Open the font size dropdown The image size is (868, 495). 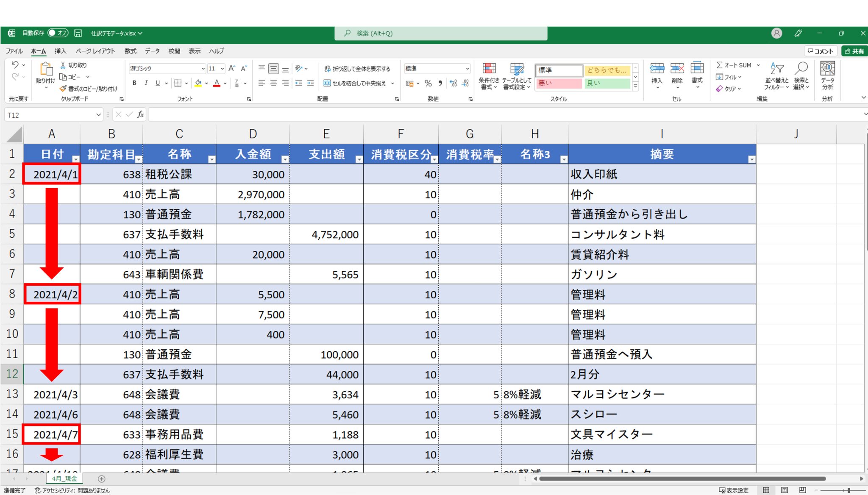pos(222,69)
